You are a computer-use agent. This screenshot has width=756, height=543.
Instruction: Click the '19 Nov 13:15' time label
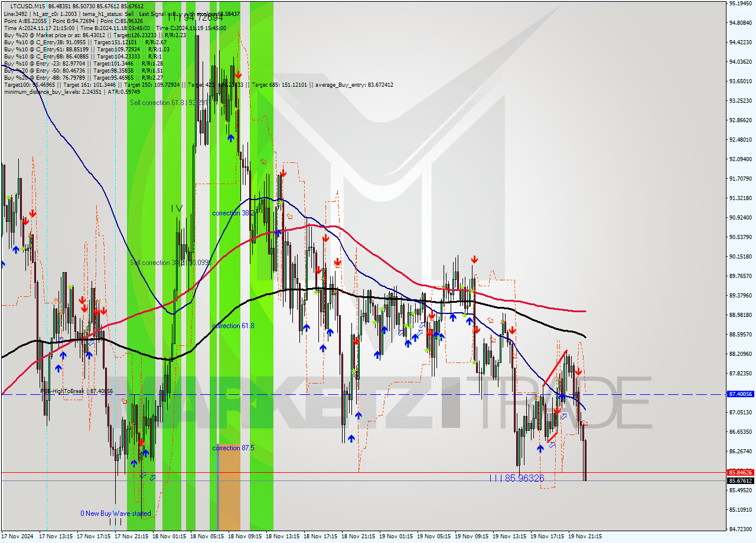[x=510, y=537]
